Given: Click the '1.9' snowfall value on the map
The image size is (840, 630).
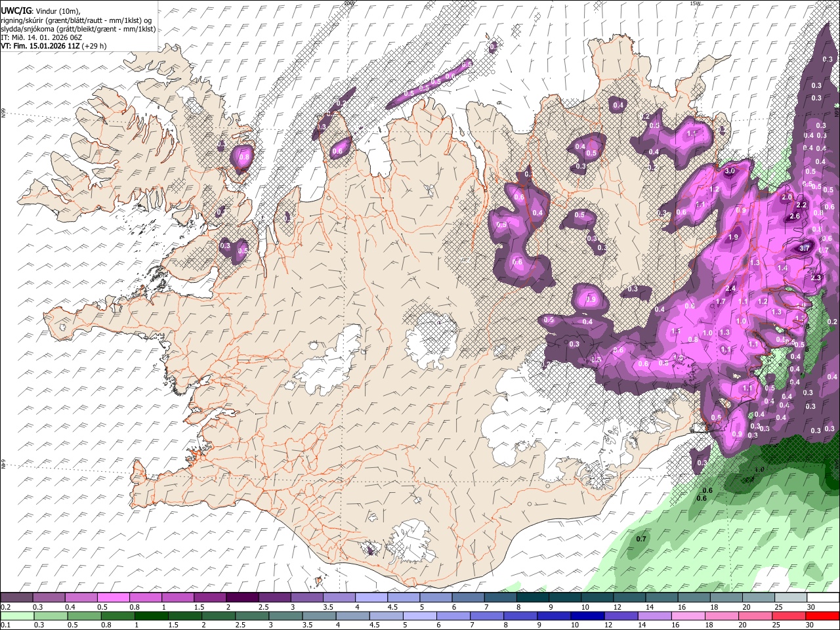Looking at the screenshot, I should coord(734,237).
